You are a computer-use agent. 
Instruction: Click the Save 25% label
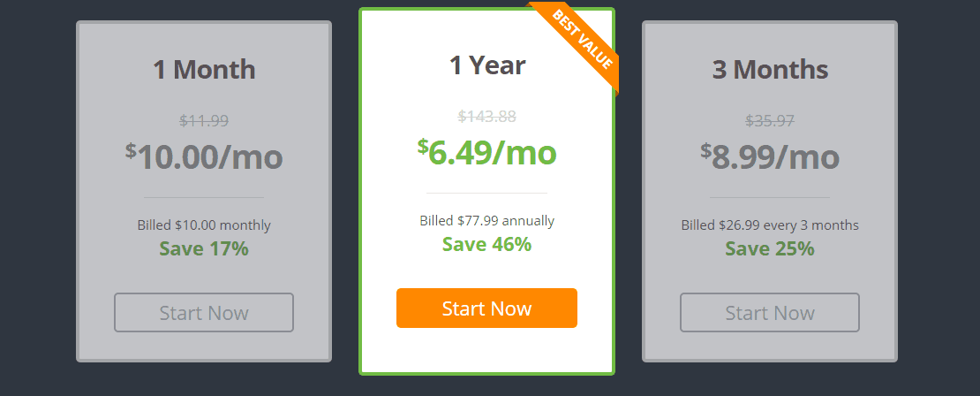pos(769,248)
